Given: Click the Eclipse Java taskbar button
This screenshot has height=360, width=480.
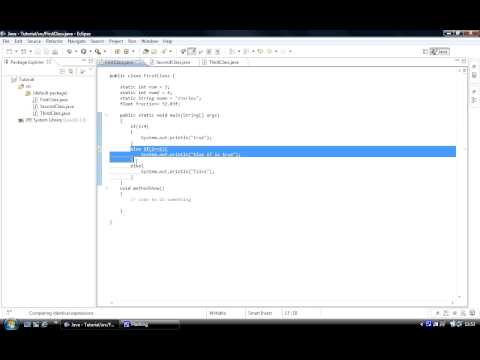Looking at the screenshot, I should (89, 324).
